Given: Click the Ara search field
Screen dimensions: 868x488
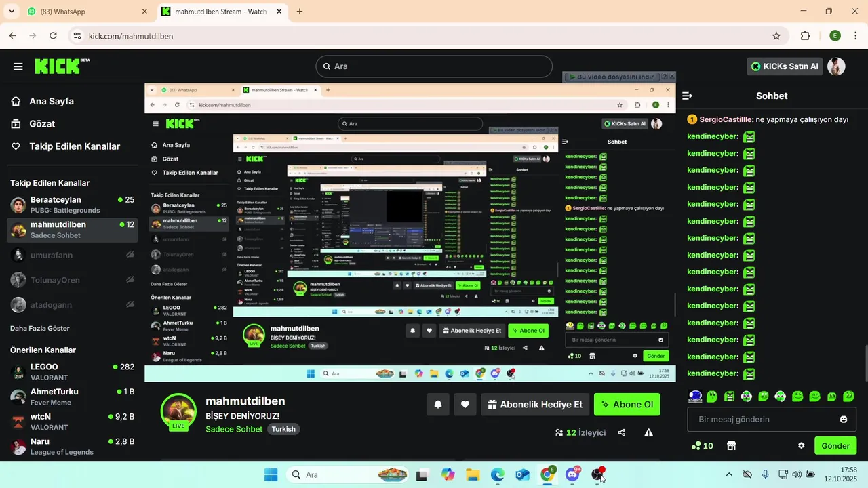Looking at the screenshot, I should [x=434, y=66].
